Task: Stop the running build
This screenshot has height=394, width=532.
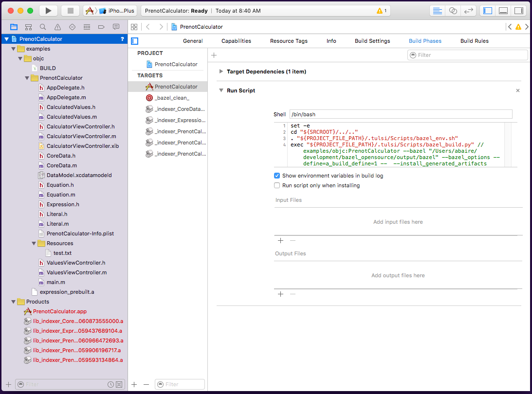Action: [x=70, y=11]
